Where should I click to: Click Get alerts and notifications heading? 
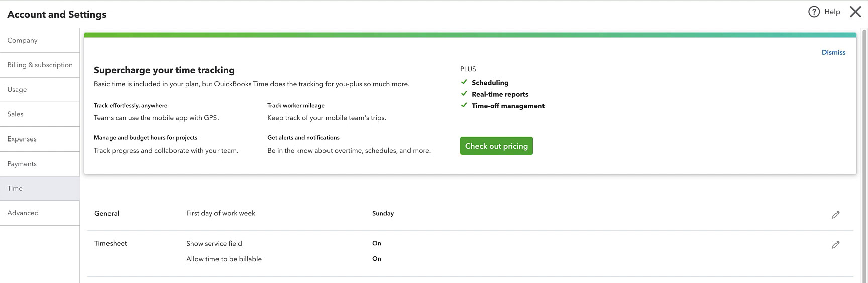pos(303,137)
